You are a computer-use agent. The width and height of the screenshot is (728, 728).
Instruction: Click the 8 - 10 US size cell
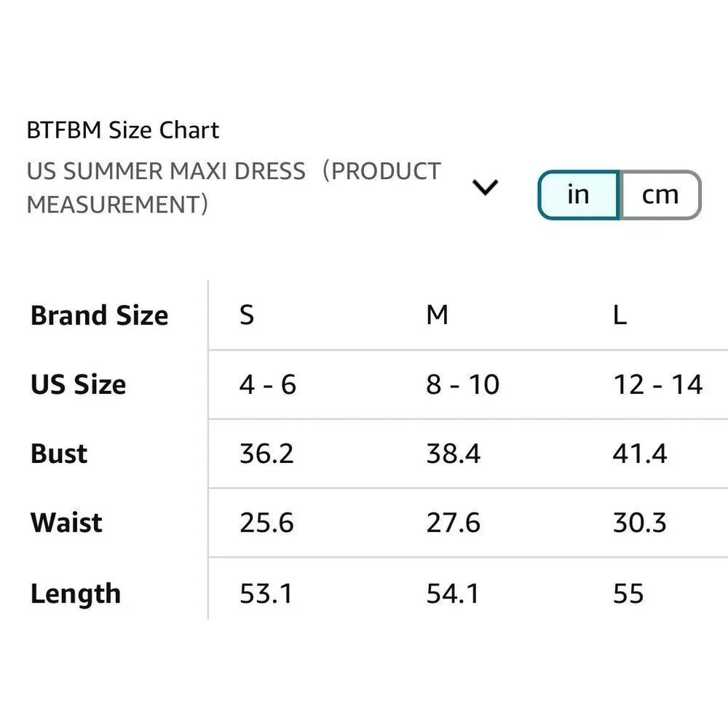(462, 384)
